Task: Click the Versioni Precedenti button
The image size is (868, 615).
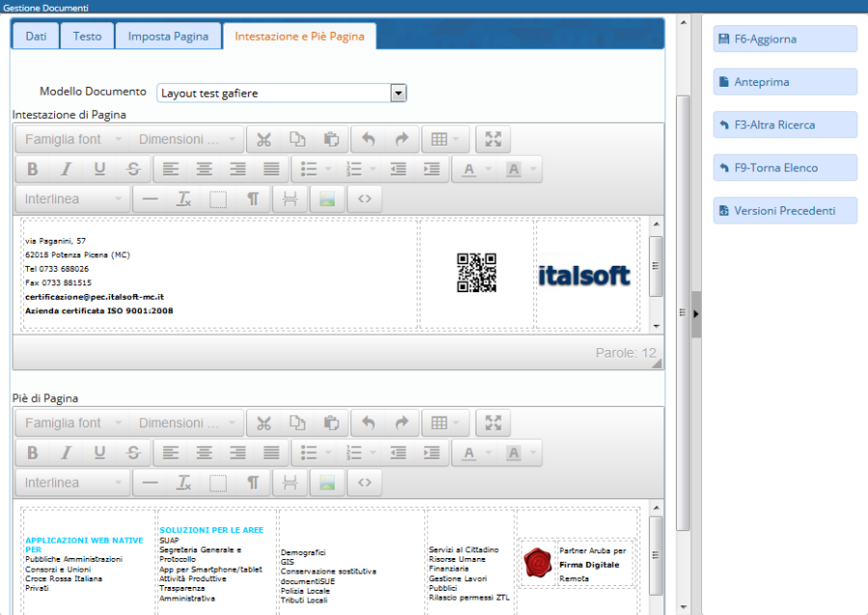Action: click(784, 210)
